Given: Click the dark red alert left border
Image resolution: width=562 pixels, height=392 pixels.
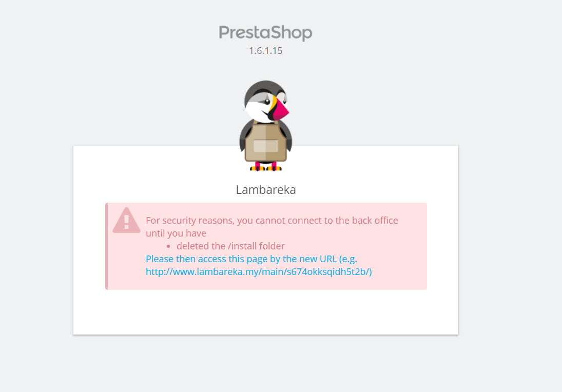Looking at the screenshot, I should point(106,246).
